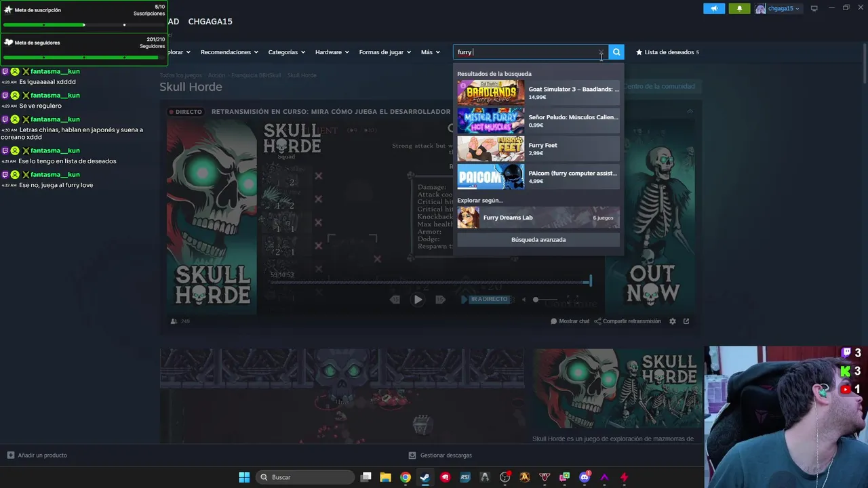The height and width of the screenshot is (488, 868).
Task: Click the broadcast playhead marker
Action: click(x=591, y=281)
